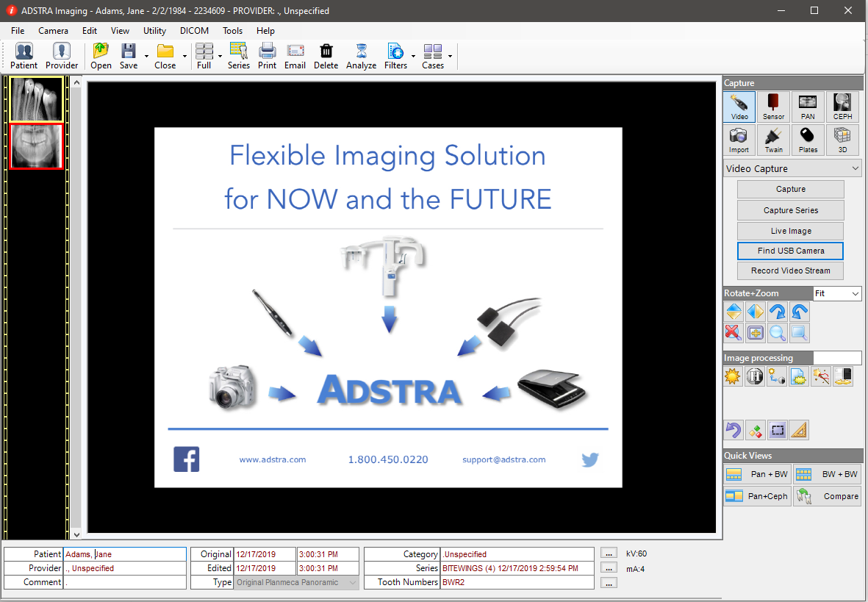The height and width of the screenshot is (602, 868).
Task: Select the magnifying glass zoom tool
Action: tap(777, 333)
